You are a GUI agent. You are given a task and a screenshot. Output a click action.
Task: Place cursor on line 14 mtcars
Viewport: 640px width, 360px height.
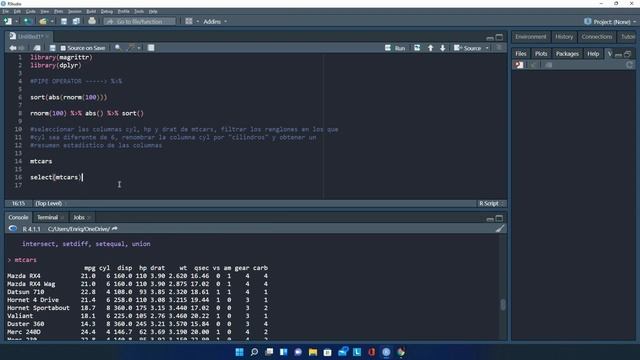point(41,161)
